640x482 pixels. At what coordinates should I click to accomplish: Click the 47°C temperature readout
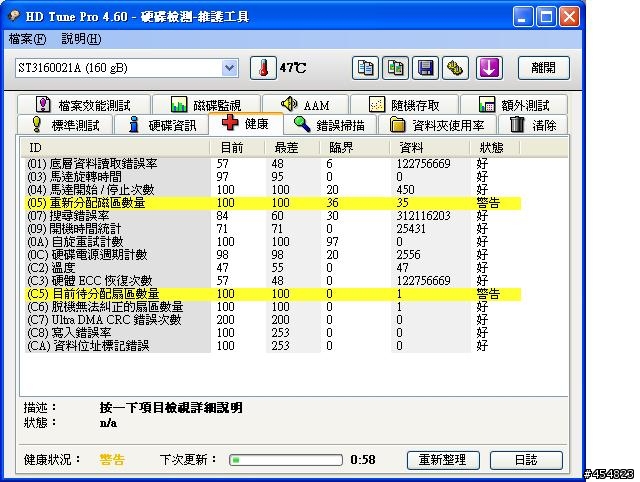click(x=293, y=68)
